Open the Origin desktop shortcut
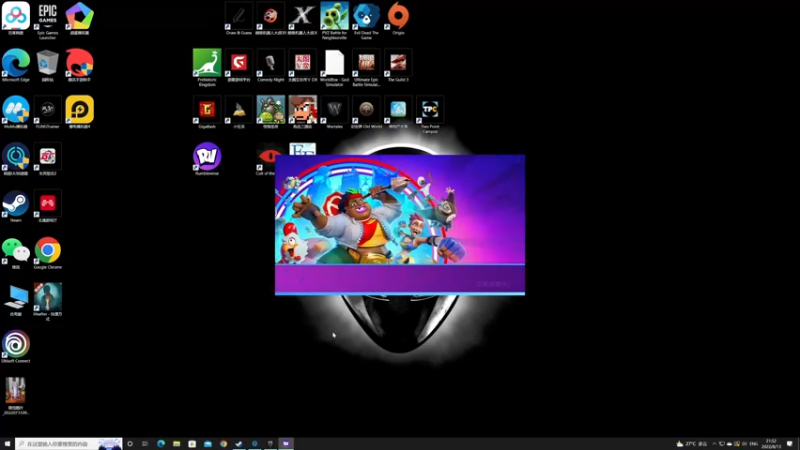 pyautogui.click(x=398, y=18)
